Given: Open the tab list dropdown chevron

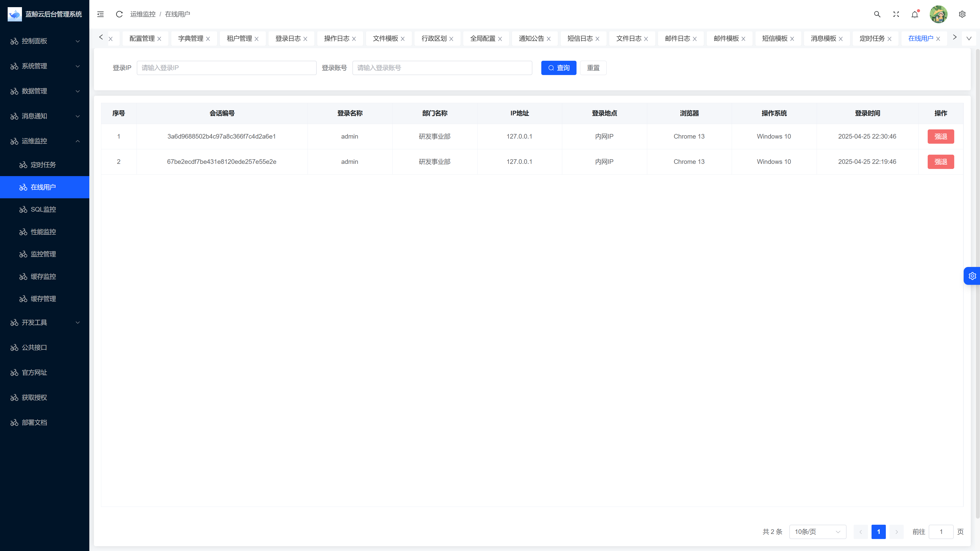Looking at the screenshot, I should [x=969, y=39].
